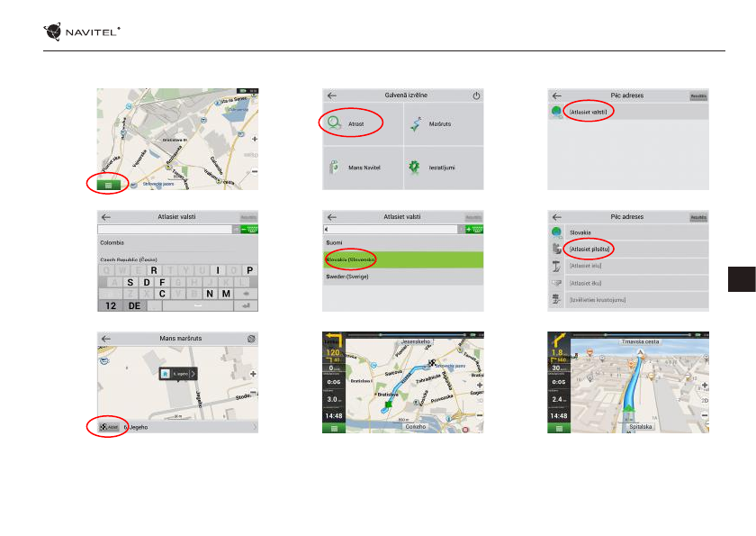
Task: Tap the enter key on the keyboard
Action: pos(246,306)
